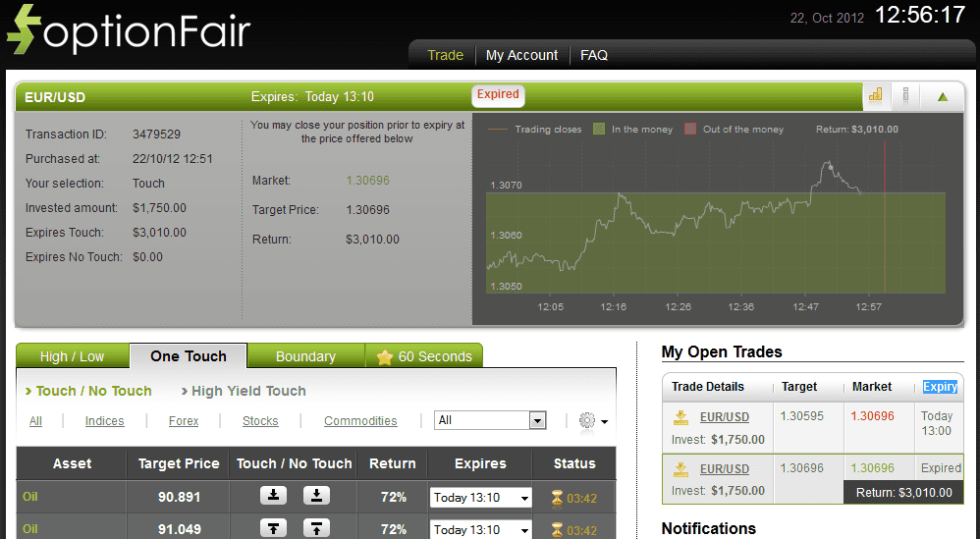
Task: Click the star icon on 60 Seconds tab
Action: 384,356
